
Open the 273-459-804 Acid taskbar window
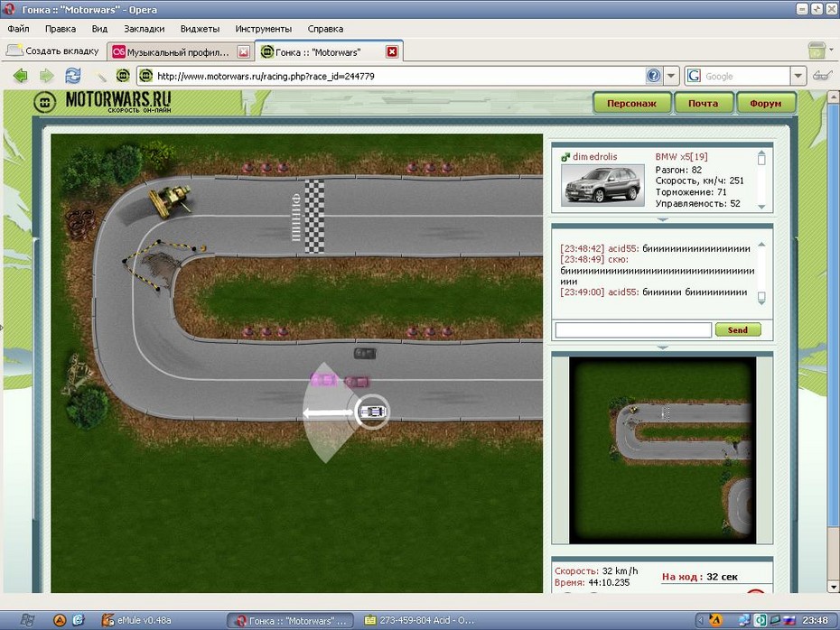point(419,620)
